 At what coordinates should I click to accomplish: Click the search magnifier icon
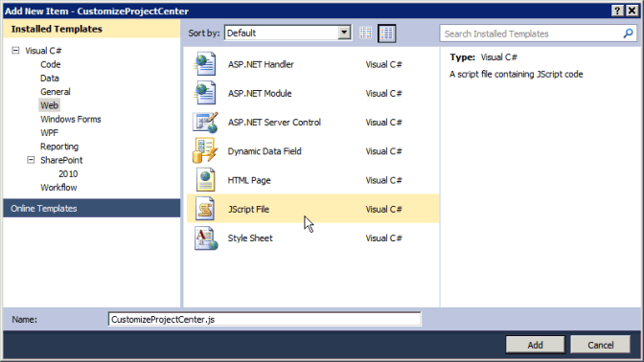click(x=628, y=34)
